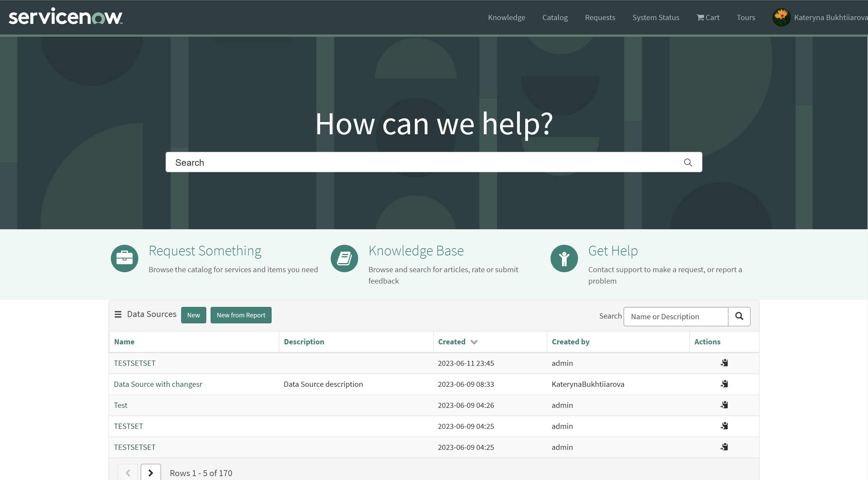Go to next page of rows
Image resolution: width=868 pixels, height=480 pixels.
point(151,473)
